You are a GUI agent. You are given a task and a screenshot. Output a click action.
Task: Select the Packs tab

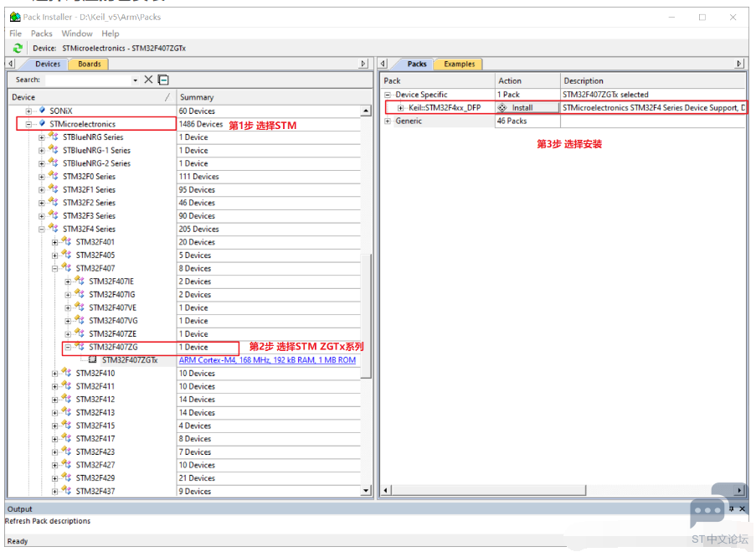point(417,64)
